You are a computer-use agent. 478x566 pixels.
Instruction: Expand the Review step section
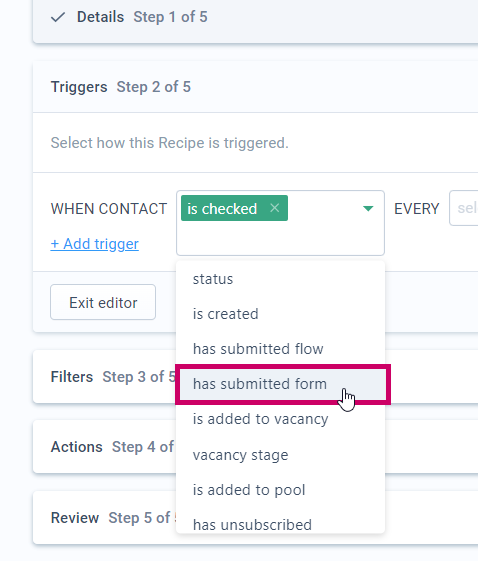pos(105,518)
